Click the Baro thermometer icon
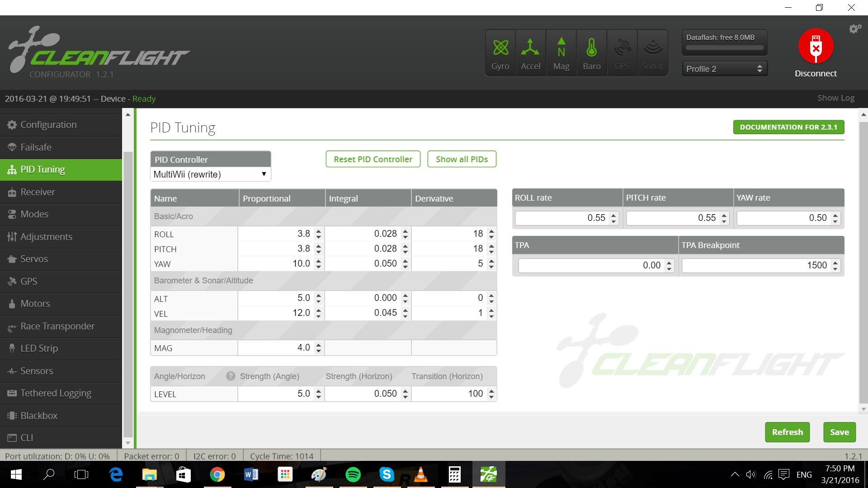 pos(591,48)
